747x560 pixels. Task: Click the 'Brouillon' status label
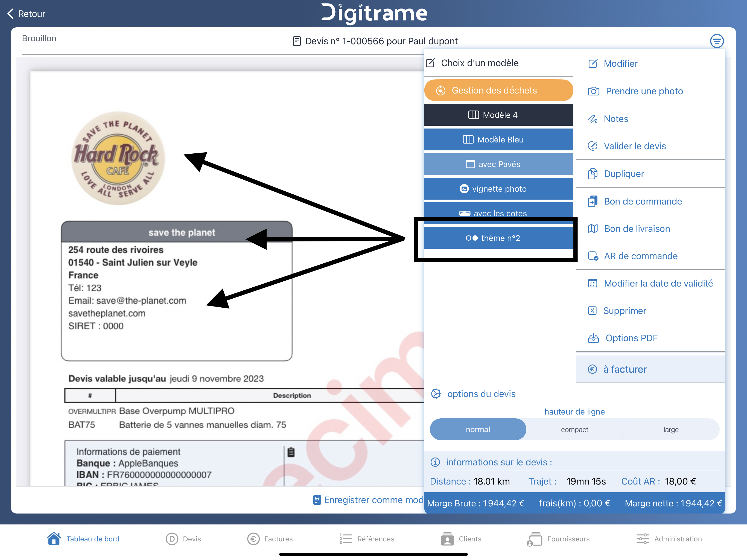(39, 38)
